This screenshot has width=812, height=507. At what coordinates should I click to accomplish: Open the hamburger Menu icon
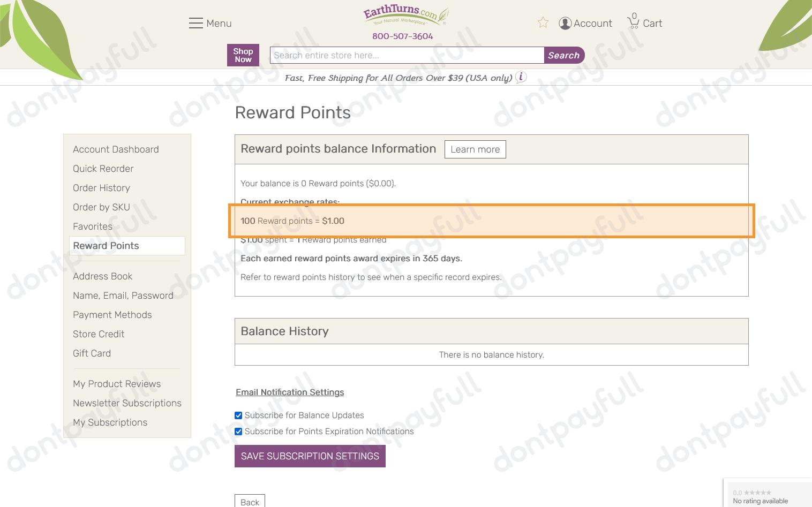pyautogui.click(x=196, y=23)
